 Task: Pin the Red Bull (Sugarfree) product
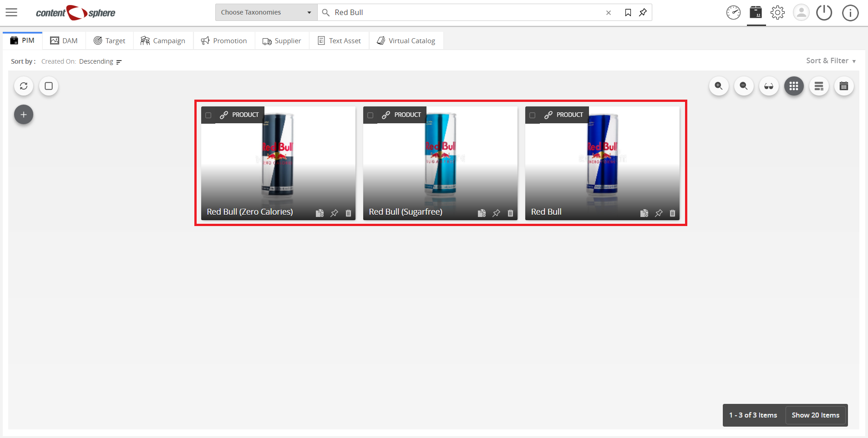[x=496, y=213]
